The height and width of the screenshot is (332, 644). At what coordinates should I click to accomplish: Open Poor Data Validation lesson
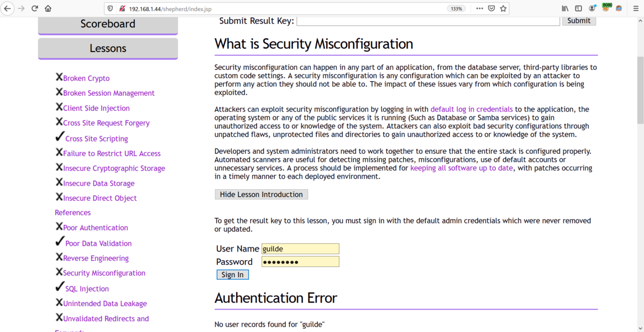tap(98, 243)
